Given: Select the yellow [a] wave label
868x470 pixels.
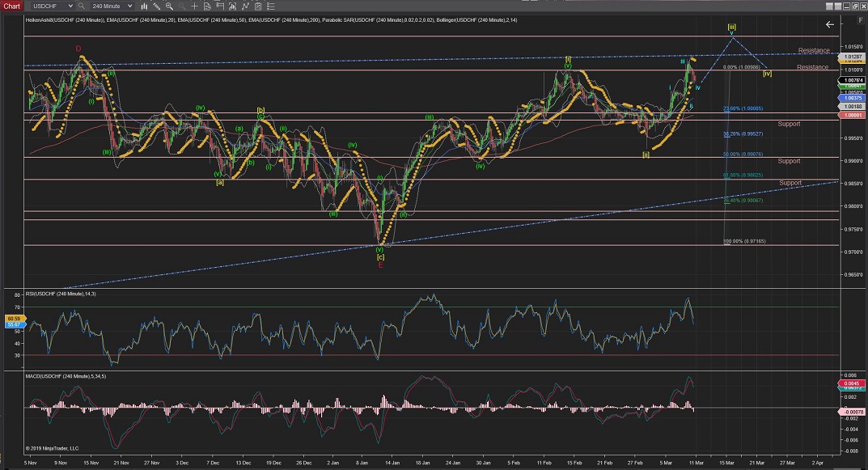Looking at the screenshot, I should click(220, 182).
